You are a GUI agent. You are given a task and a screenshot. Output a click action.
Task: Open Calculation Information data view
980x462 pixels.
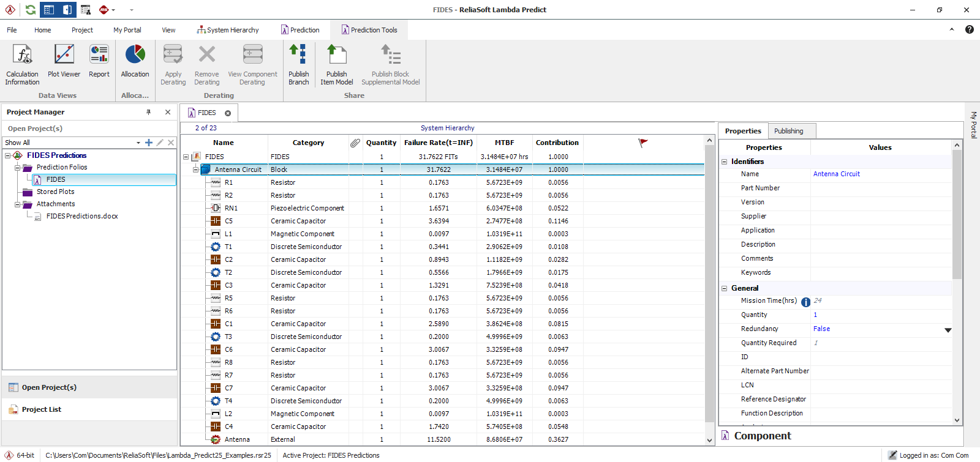[x=23, y=65]
